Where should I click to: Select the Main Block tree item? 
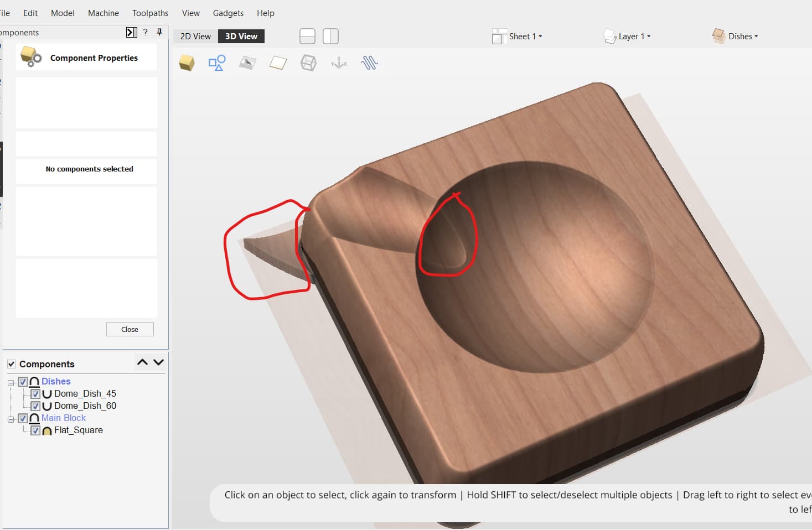pyautogui.click(x=64, y=418)
